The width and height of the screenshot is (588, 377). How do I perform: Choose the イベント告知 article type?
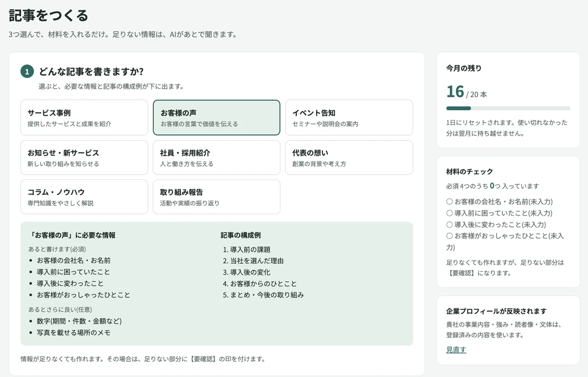(349, 118)
